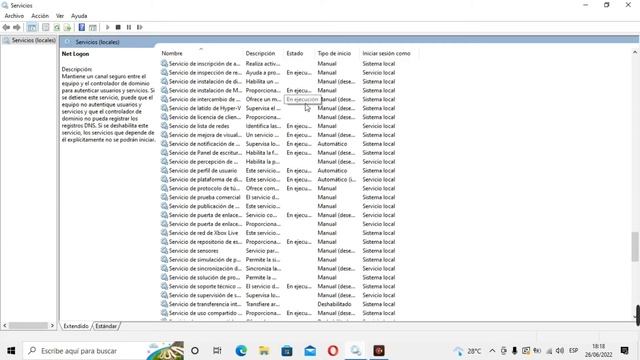
Task: Open the taskbar clock and date
Action: coord(598,351)
